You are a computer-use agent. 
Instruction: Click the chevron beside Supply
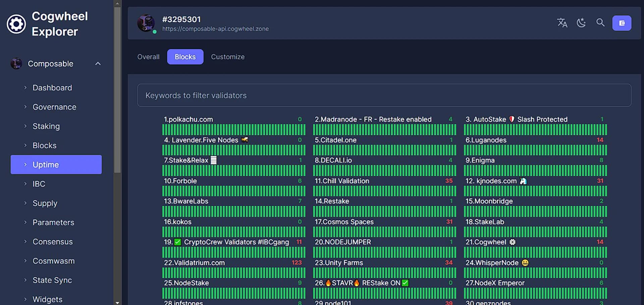click(25, 203)
